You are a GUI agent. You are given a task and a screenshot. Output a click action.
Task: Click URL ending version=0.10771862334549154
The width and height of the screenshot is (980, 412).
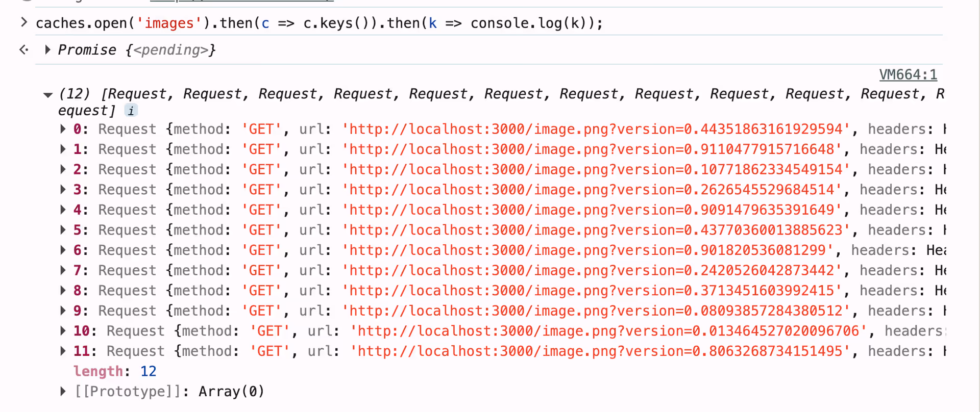(x=596, y=169)
